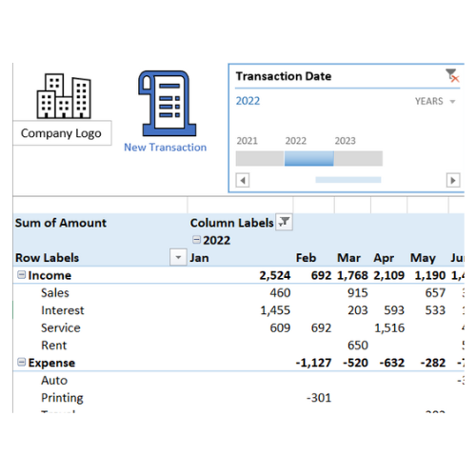
Task: Click the company buildings logo icon
Action: tap(64, 96)
